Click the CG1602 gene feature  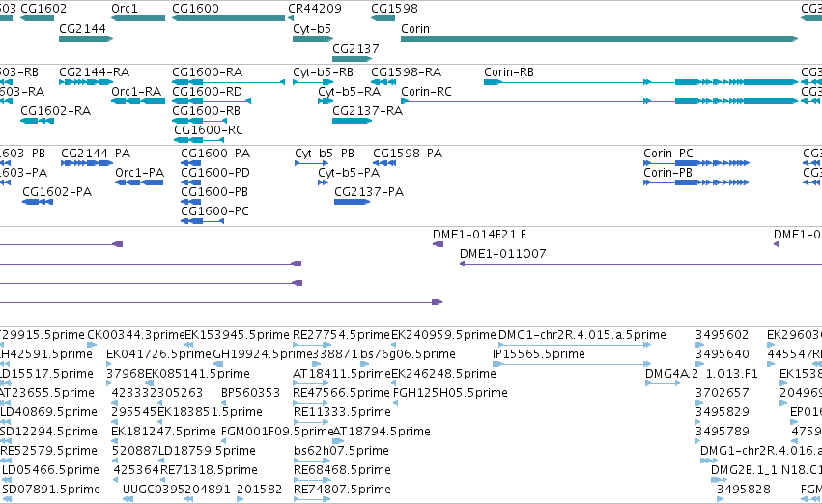coord(37,18)
